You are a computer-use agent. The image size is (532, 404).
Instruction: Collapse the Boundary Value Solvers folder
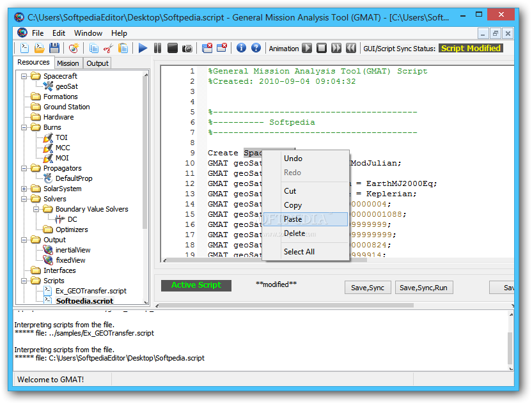tap(36, 209)
